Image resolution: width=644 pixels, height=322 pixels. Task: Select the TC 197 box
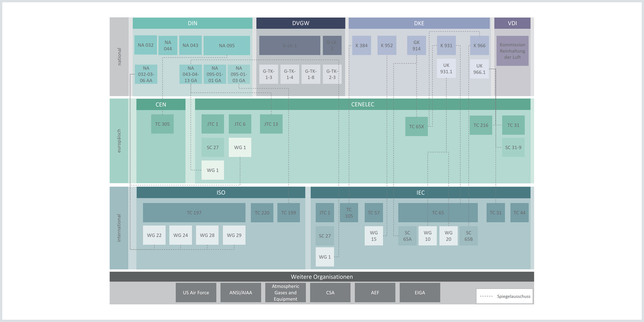tap(194, 213)
